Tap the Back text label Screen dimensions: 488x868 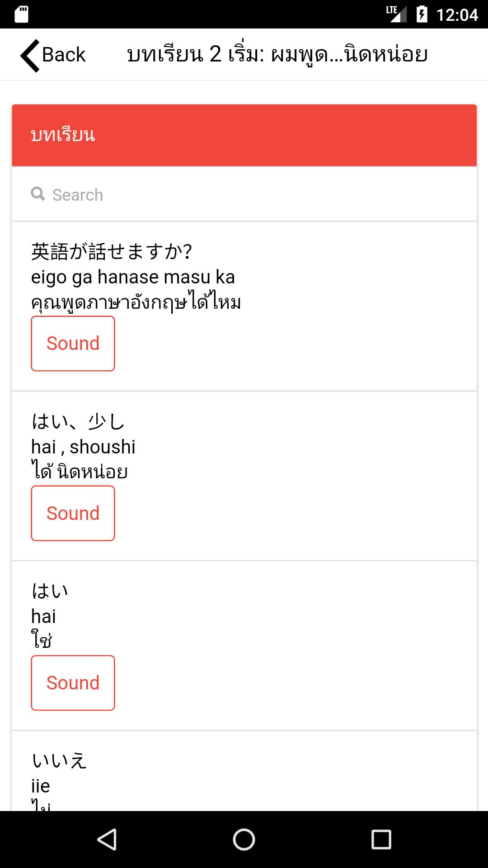click(64, 55)
